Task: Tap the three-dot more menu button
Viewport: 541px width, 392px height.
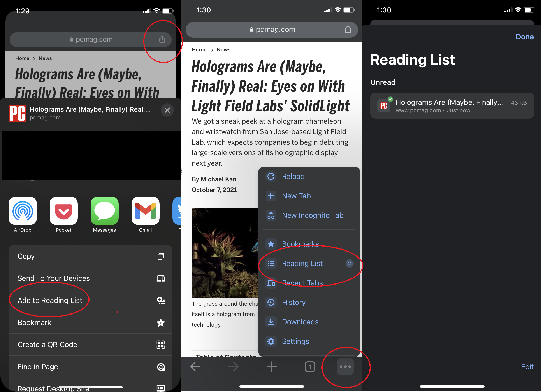Action: tap(345, 367)
